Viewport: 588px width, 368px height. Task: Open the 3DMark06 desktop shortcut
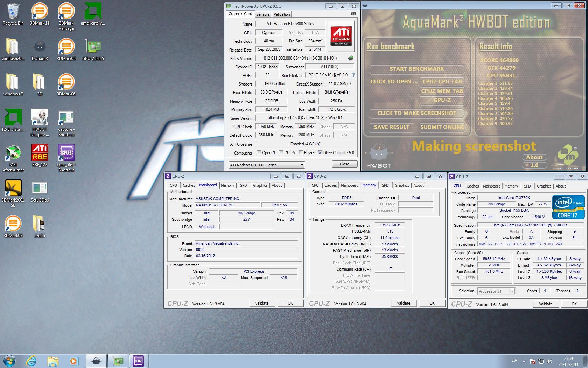point(66,85)
